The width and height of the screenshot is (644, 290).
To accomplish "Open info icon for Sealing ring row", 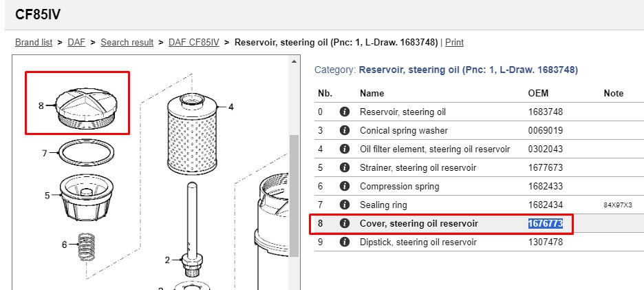I will pyautogui.click(x=345, y=205).
